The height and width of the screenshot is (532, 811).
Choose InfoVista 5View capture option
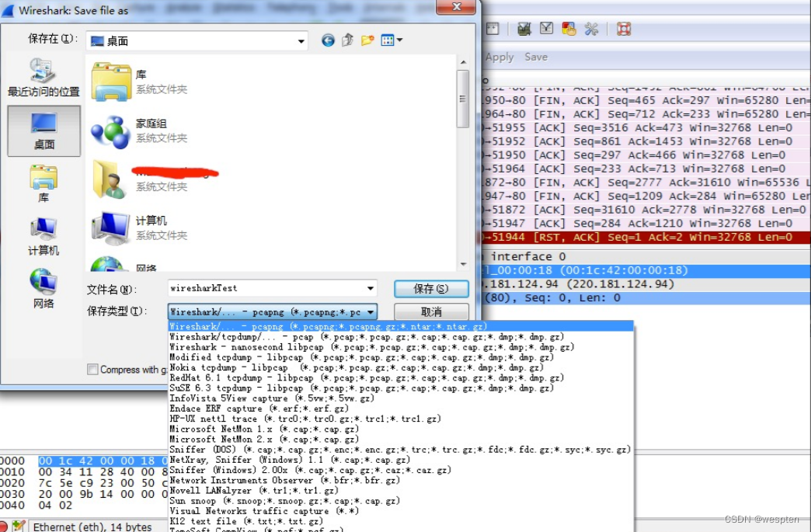(x=401, y=398)
